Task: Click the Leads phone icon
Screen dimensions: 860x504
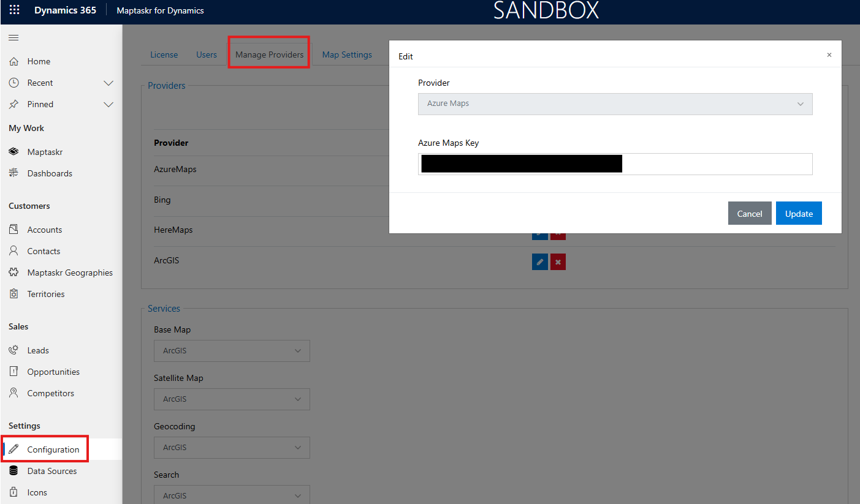Action: point(13,350)
